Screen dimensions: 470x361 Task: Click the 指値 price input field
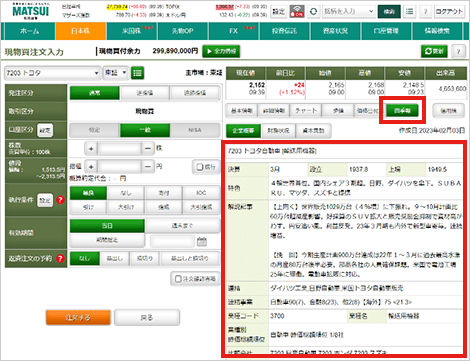tap(119, 166)
